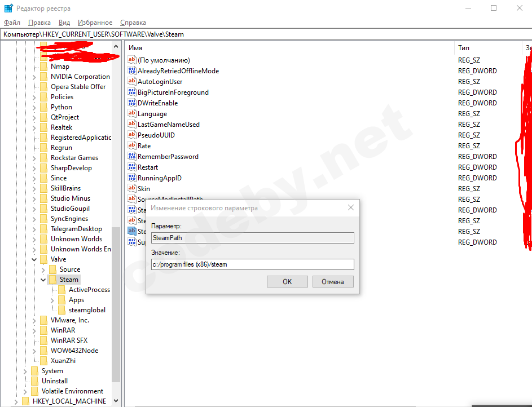The width and height of the screenshot is (532, 407).
Task: Click the HKEY_LOCAL_MACHINE folder icon
Action: tap(25, 401)
